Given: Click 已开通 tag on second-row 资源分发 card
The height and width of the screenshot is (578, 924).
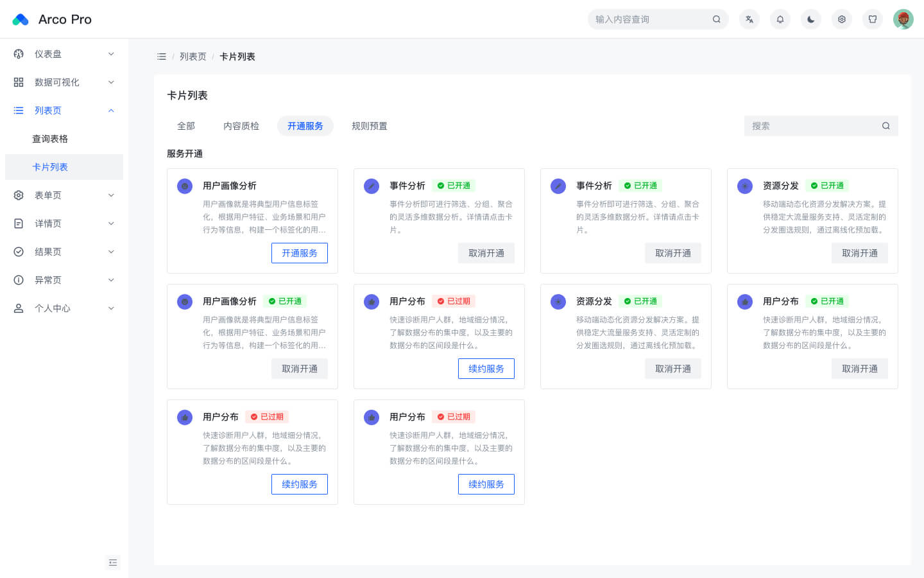Looking at the screenshot, I should click(640, 301).
